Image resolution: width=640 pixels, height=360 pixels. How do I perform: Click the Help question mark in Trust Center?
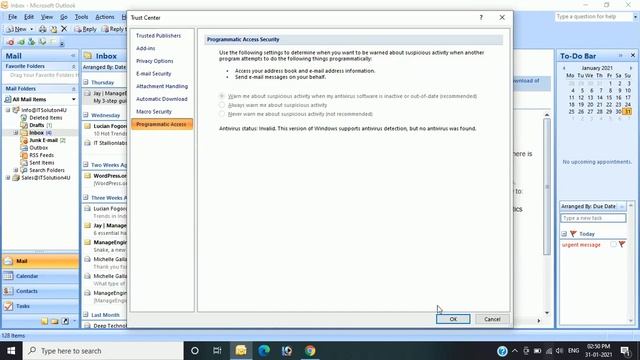pyautogui.click(x=481, y=18)
